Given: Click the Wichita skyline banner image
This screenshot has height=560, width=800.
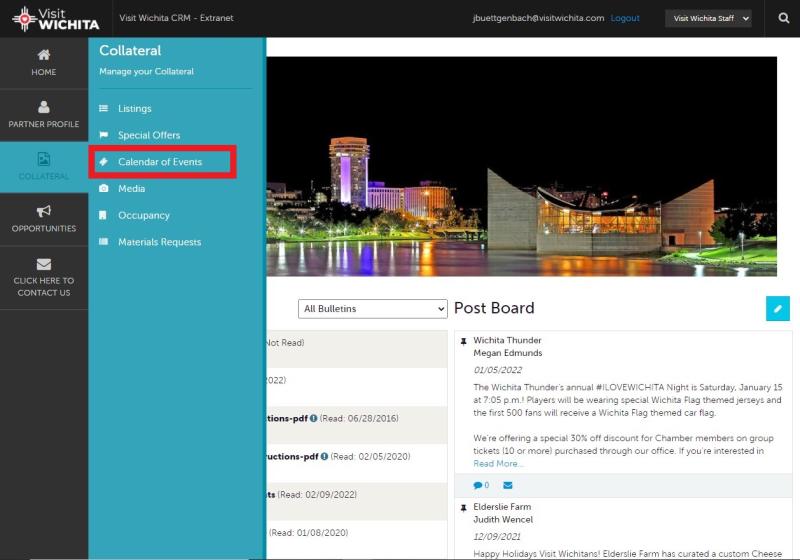Looking at the screenshot, I should click(x=521, y=166).
